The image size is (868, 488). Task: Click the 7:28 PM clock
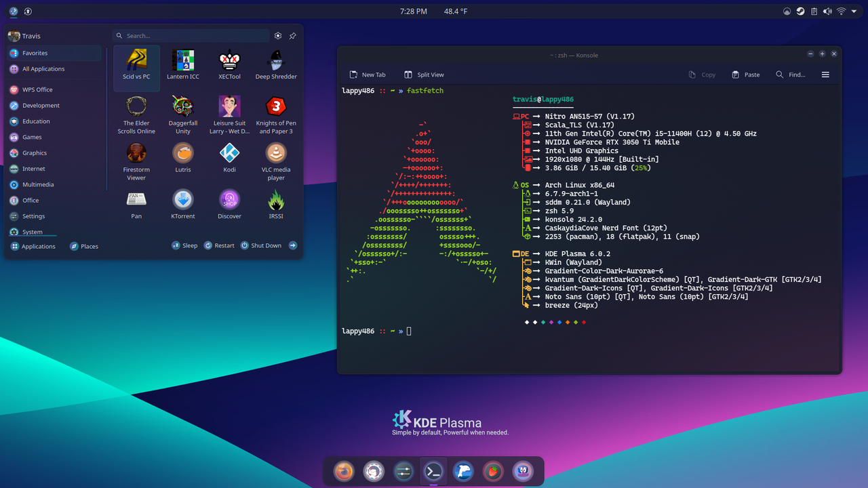[414, 12]
